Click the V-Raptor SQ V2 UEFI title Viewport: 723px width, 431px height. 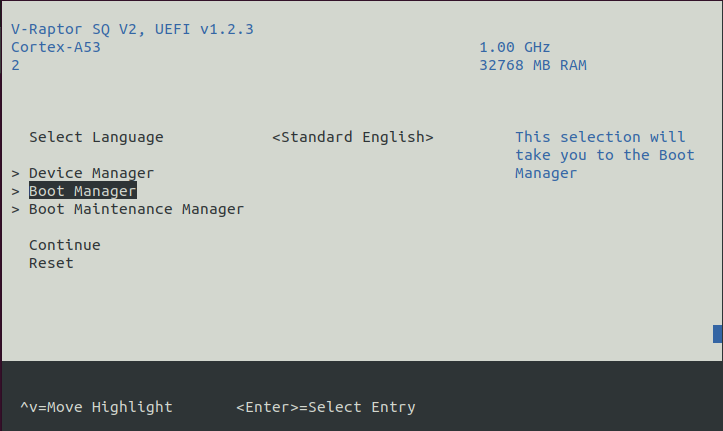(x=132, y=30)
